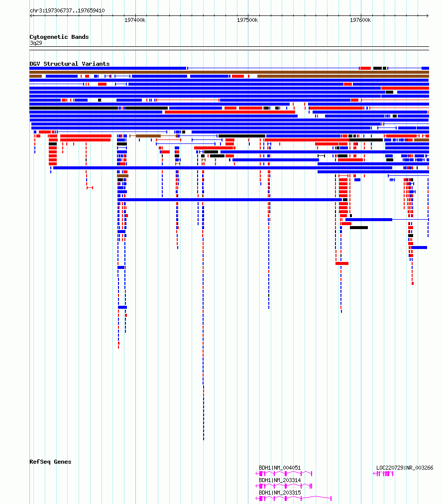Click the 197500k ruler label
443x504 pixels.
pos(247,20)
